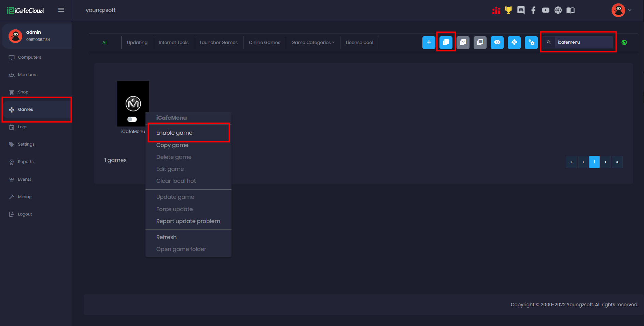Click the green globe icon beside search
The height and width of the screenshot is (326, 644).
pos(624,43)
